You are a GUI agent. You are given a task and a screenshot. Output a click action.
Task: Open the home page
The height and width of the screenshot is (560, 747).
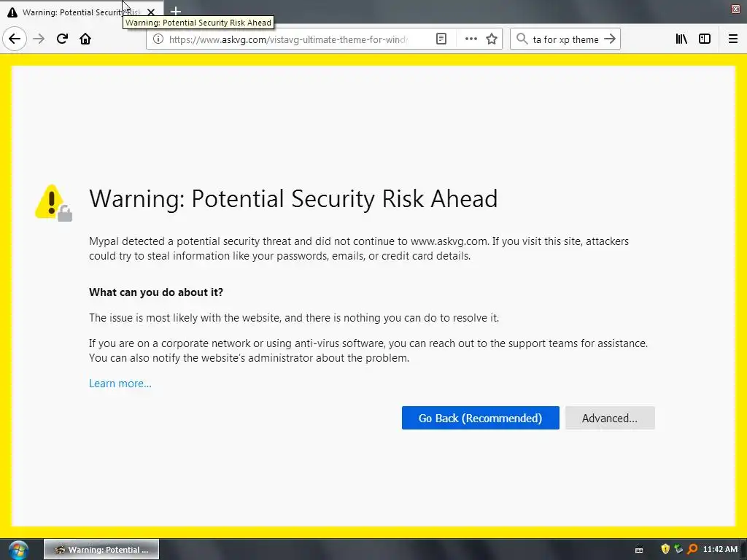85,39
